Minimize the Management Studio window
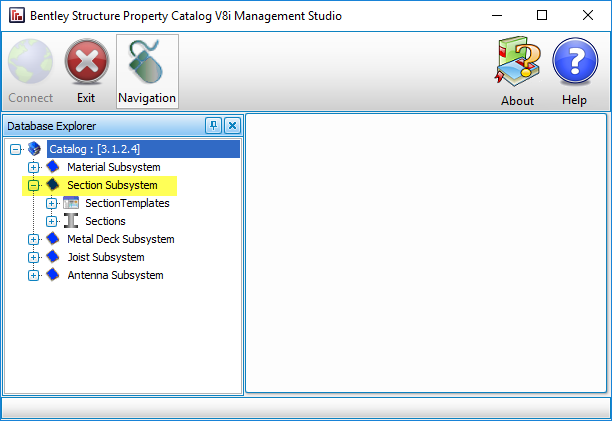 click(x=497, y=15)
